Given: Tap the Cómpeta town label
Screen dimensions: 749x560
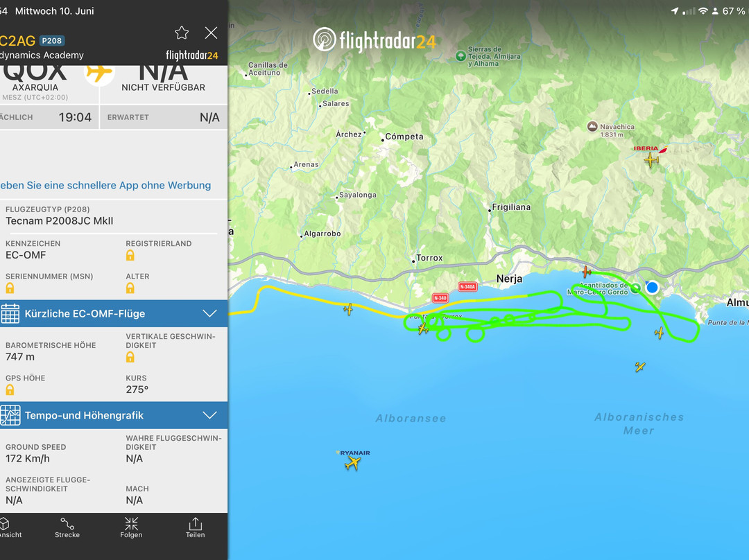Looking at the screenshot, I should (x=404, y=137).
